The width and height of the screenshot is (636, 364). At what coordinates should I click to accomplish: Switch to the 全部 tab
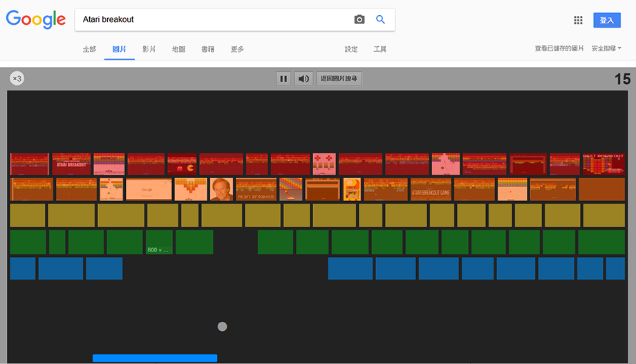(89, 49)
